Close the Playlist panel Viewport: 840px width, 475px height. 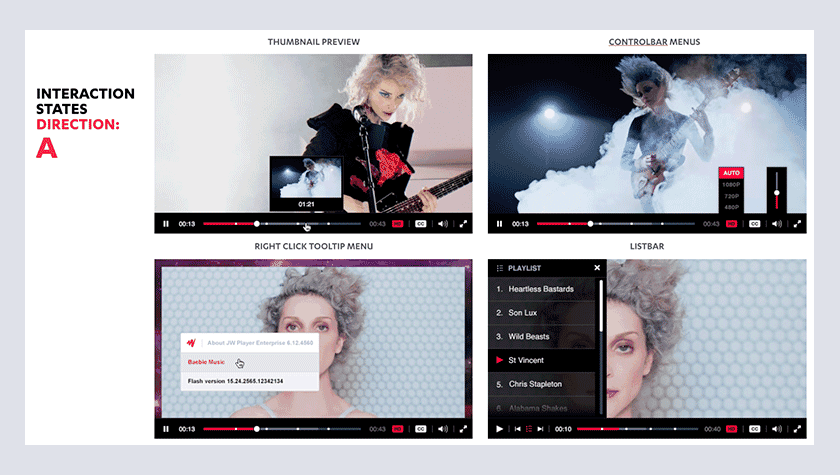[x=597, y=268]
